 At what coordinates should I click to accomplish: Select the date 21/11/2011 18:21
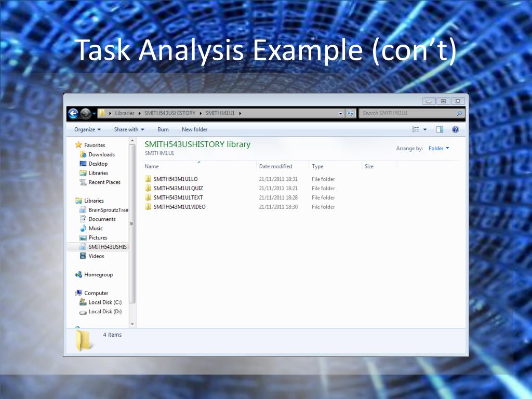[278, 188]
